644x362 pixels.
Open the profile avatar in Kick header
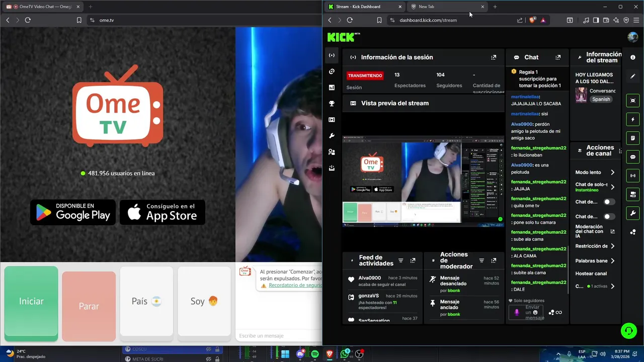click(x=633, y=37)
